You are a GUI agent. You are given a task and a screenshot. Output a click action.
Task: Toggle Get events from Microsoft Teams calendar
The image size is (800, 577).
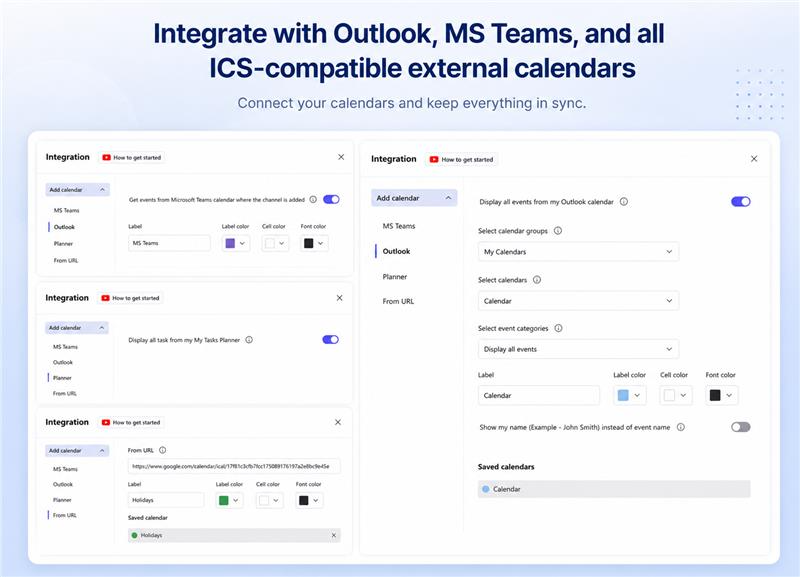(x=331, y=199)
